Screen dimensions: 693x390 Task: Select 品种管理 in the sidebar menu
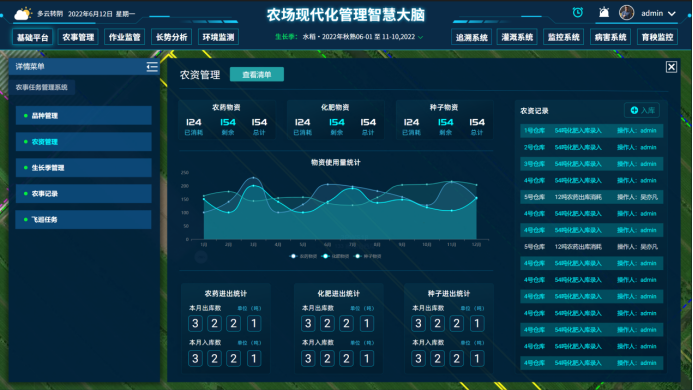(84, 115)
